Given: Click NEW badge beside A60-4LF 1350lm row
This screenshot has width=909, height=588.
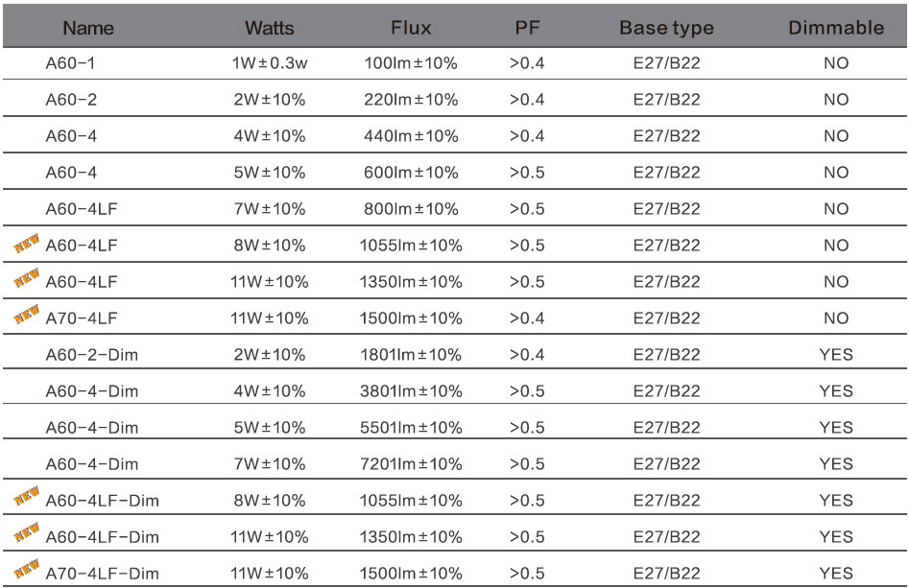Looking at the screenshot, I should click(27, 278).
